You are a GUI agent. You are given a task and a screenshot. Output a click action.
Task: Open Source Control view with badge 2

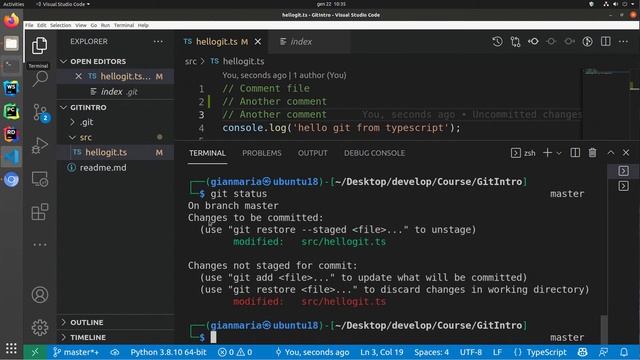[40, 112]
